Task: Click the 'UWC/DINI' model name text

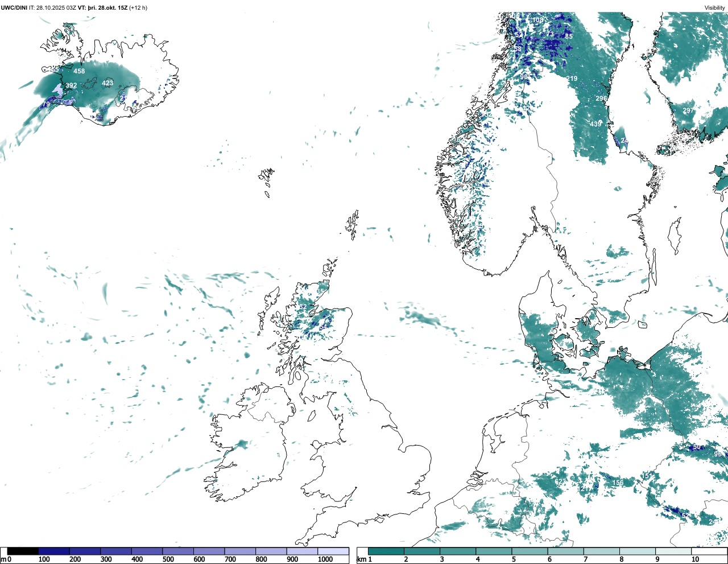Action: pyautogui.click(x=14, y=8)
